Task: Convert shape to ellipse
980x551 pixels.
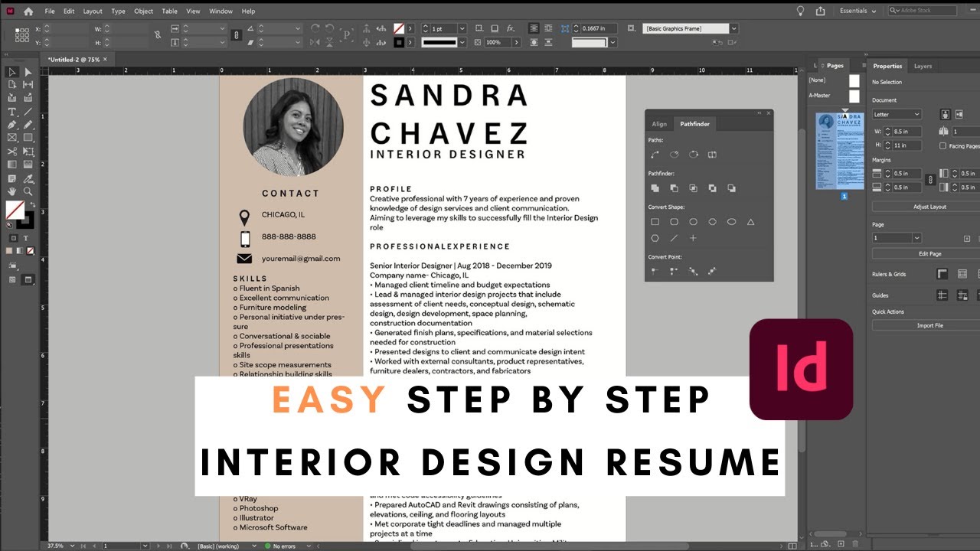Action: pos(732,222)
